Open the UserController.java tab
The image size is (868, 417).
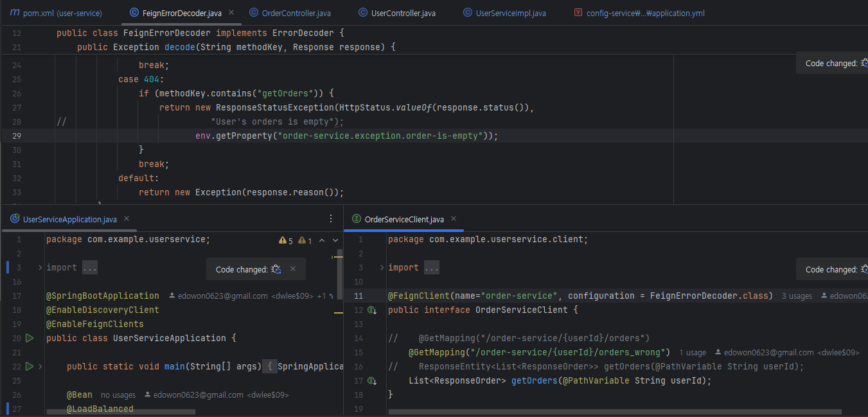point(397,13)
